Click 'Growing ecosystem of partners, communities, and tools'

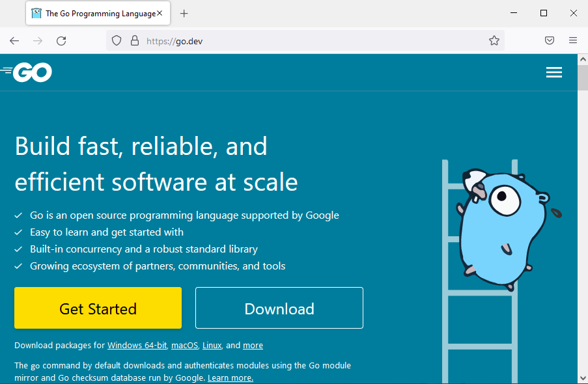[x=158, y=266]
